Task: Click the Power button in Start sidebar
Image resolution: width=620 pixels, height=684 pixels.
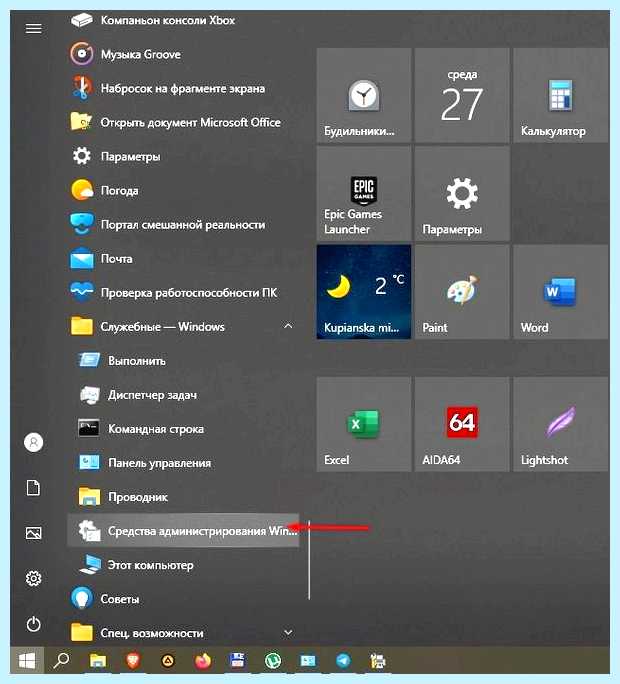Action: pyautogui.click(x=34, y=624)
